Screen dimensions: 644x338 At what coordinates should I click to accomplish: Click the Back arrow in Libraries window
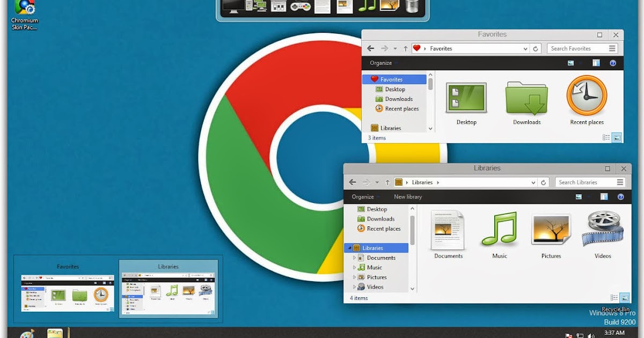(353, 182)
